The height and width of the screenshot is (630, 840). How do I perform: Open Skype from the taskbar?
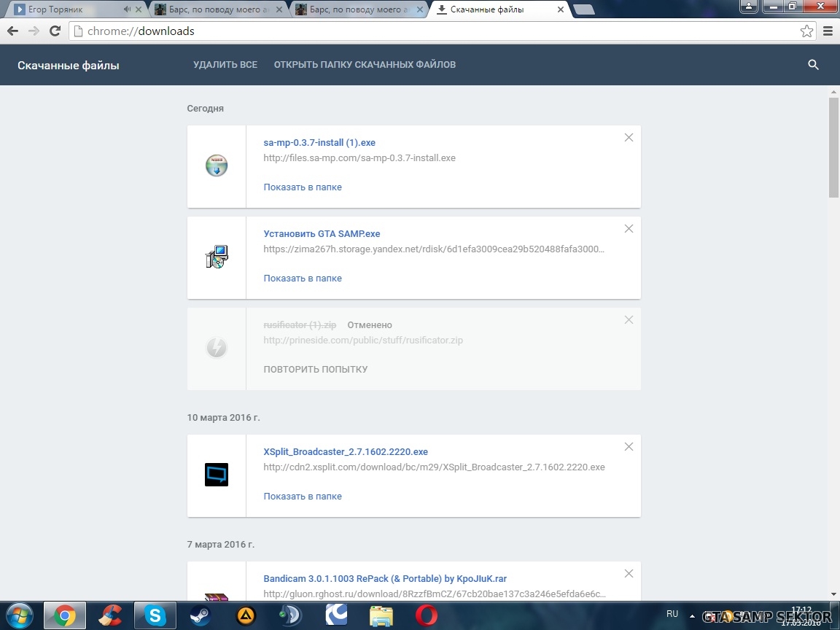[155, 615]
